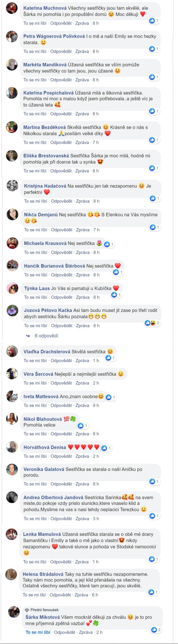The width and height of the screenshot is (178, 644).
Task: Open Eliška Brestovanská's profile avatar
Action: (x=12, y=156)
